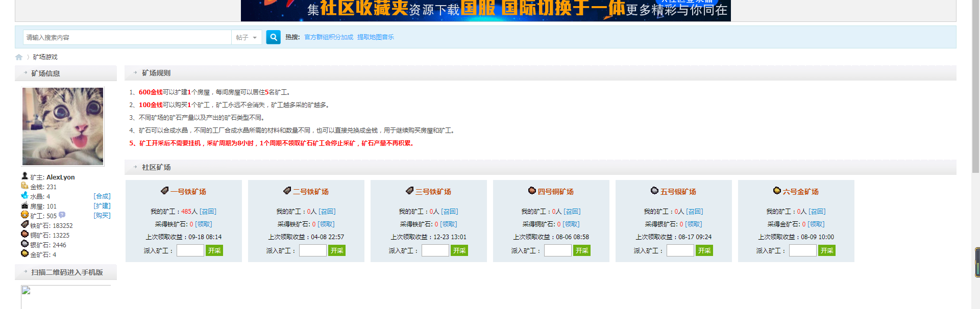
Task: Click the crystal icon in mine info
Action: [x=24, y=196]
